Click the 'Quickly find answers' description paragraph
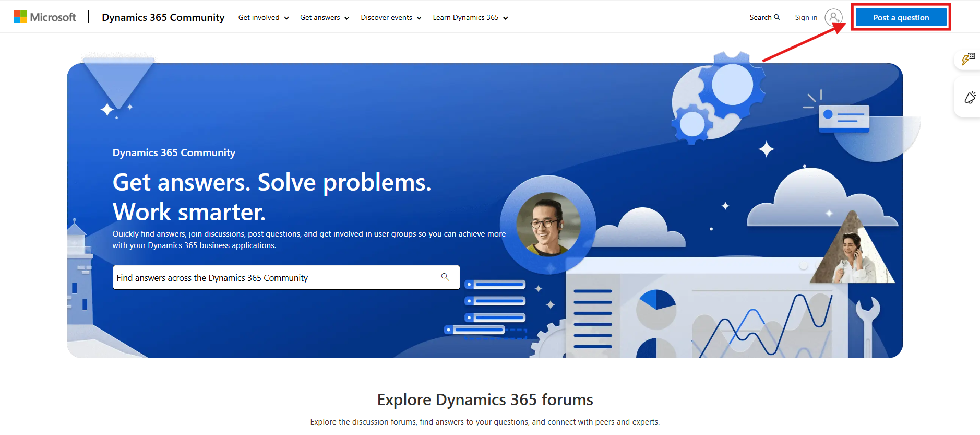 pyautogui.click(x=309, y=240)
